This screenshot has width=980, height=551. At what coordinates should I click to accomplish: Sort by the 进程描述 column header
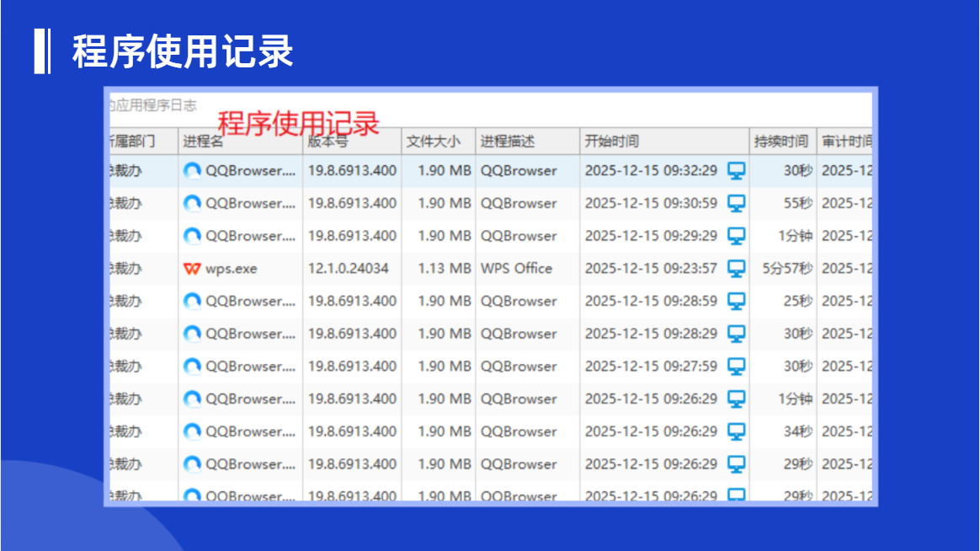click(528, 142)
